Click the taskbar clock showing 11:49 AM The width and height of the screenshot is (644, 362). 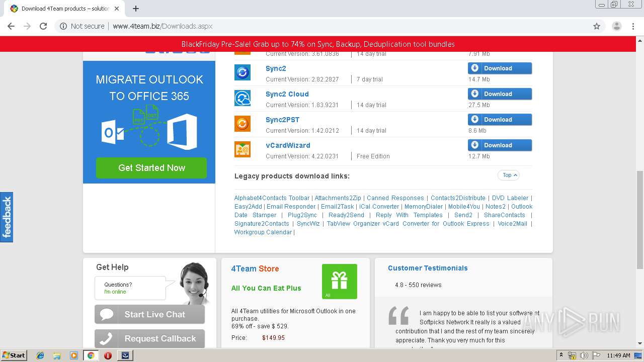coord(618,355)
